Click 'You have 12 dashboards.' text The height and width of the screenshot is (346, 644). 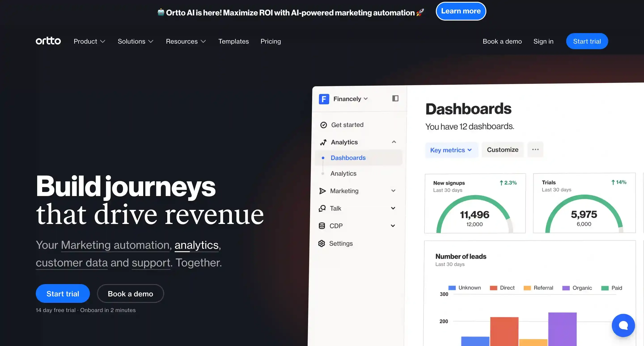[470, 127]
